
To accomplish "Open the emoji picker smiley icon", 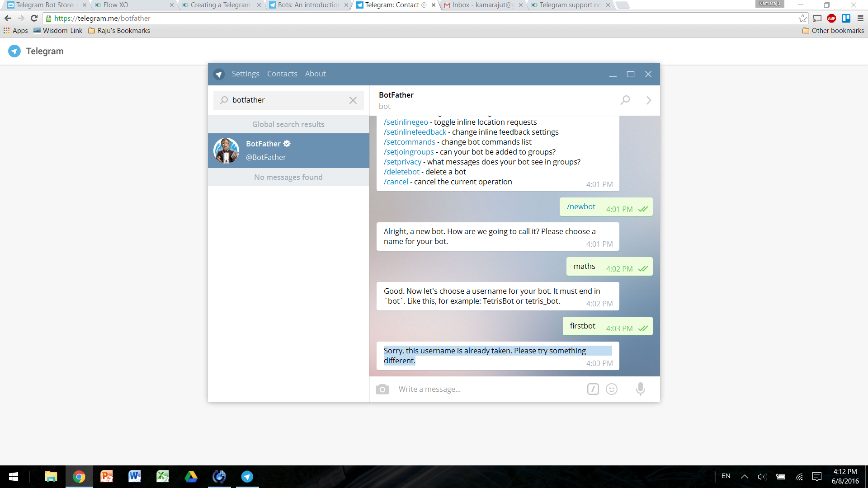I will pyautogui.click(x=612, y=389).
